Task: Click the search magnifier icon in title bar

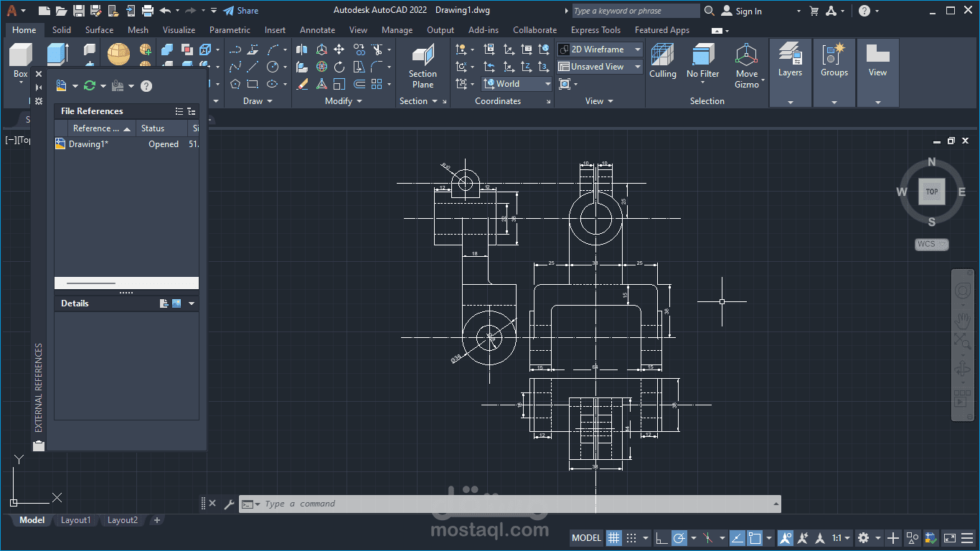Action: click(710, 11)
